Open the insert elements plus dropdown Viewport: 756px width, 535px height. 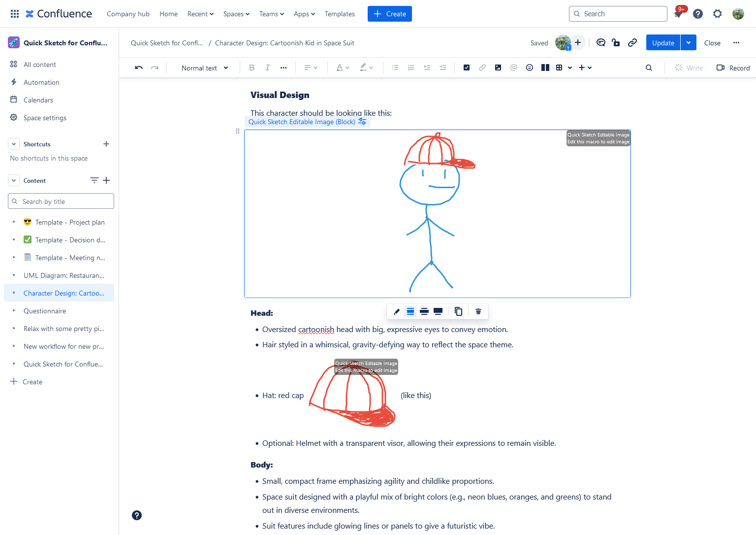coord(585,67)
